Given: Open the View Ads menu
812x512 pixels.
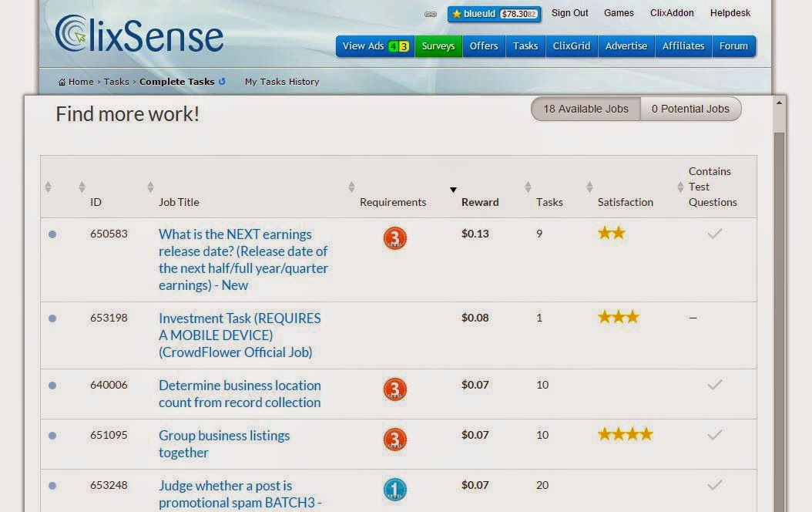Looking at the screenshot, I should (375, 46).
